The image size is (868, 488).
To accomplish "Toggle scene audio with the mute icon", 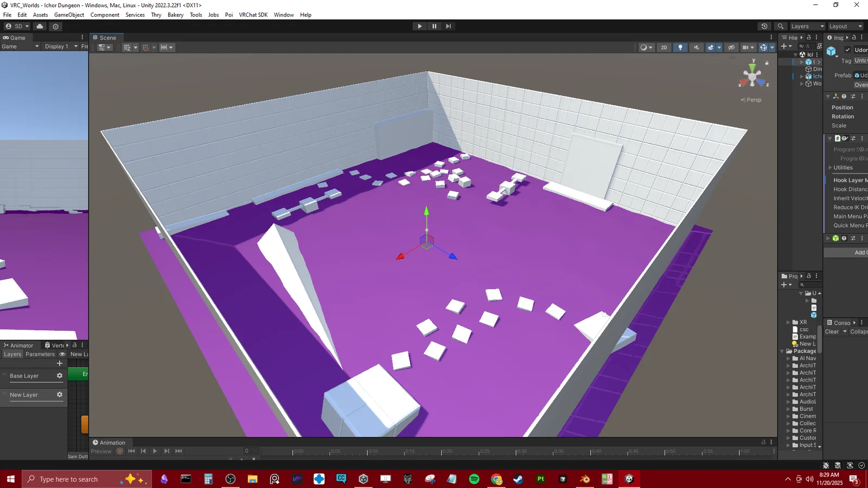I will pyautogui.click(x=696, y=47).
